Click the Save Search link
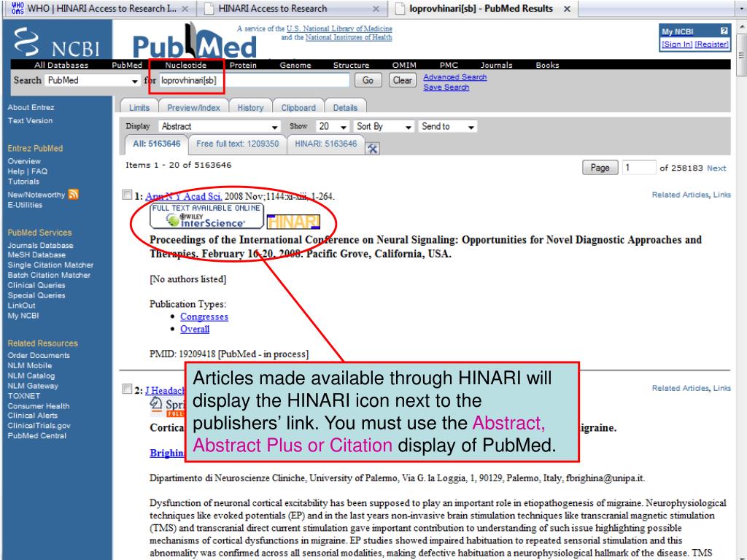 click(446, 87)
